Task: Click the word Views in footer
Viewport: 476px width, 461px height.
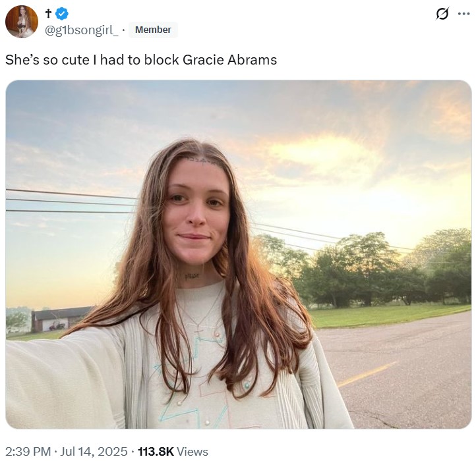Action: pyautogui.click(x=193, y=451)
